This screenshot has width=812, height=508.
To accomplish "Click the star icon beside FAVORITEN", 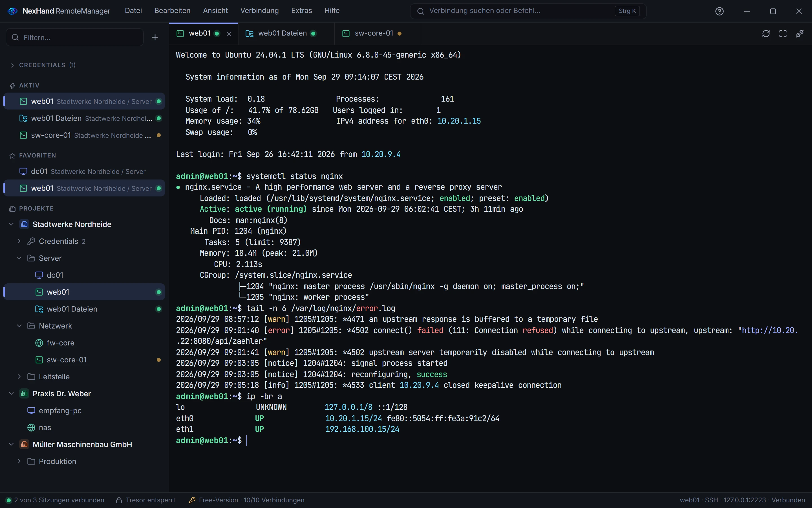I will point(12,156).
